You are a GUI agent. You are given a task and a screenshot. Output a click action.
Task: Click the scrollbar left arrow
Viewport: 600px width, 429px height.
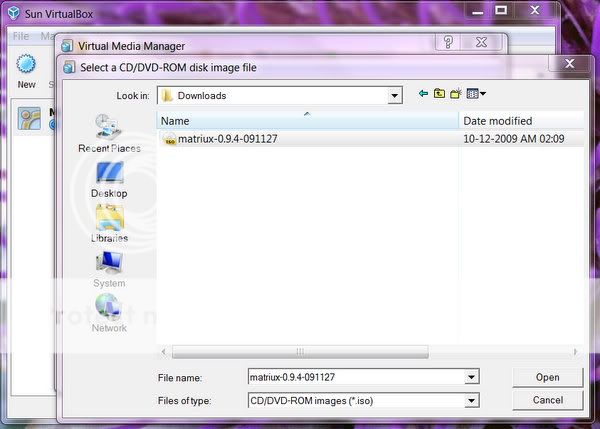point(164,351)
